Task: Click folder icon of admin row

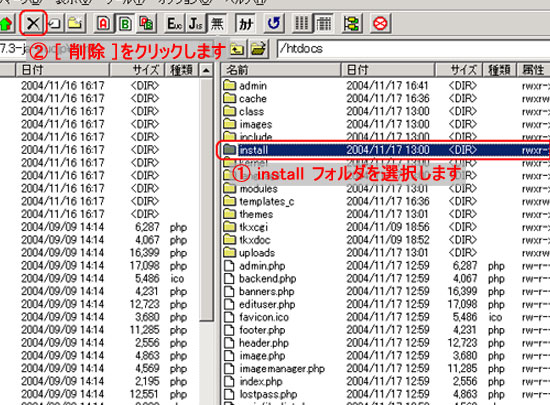Action: 230,85
